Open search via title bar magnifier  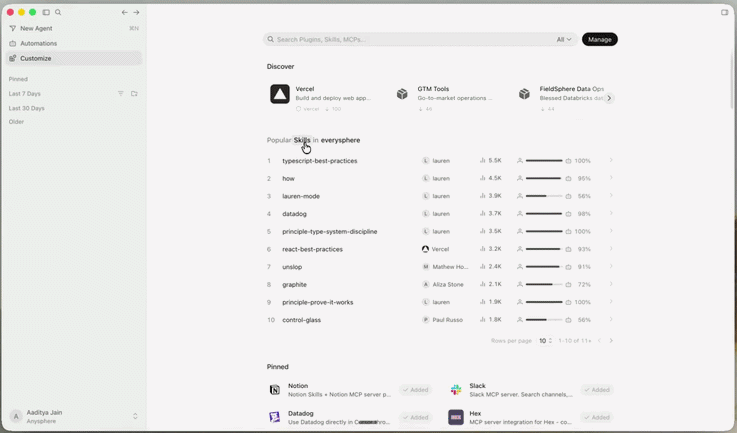[58, 12]
